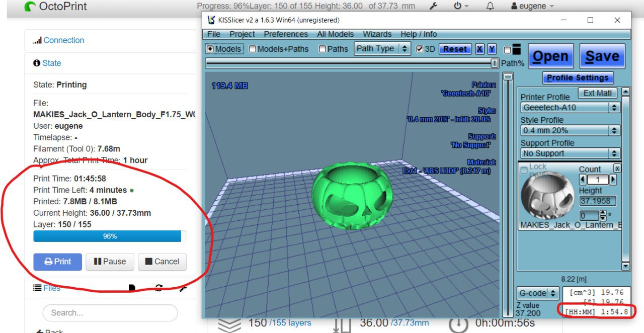Decrease model Count with left arrow
644x333 pixels.
(x=583, y=180)
